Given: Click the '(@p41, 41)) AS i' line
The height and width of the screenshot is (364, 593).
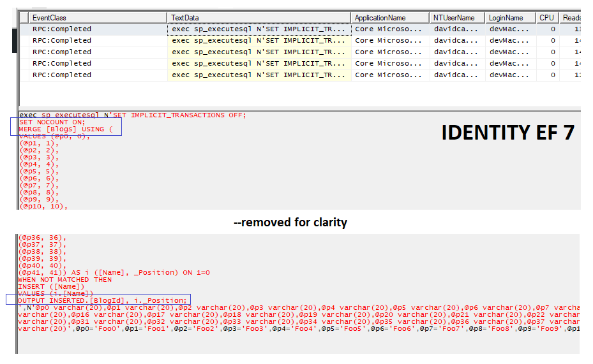Looking at the screenshot, I should [114, 273].
